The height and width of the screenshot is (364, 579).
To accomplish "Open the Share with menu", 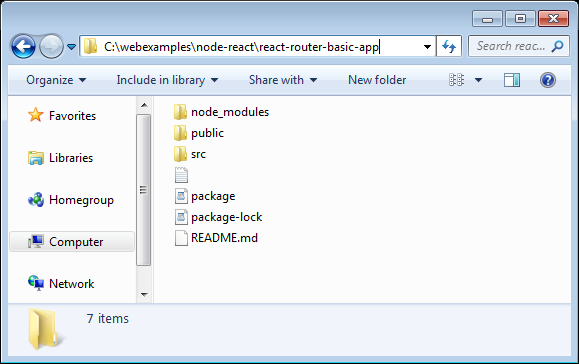I will coord(283,80).
